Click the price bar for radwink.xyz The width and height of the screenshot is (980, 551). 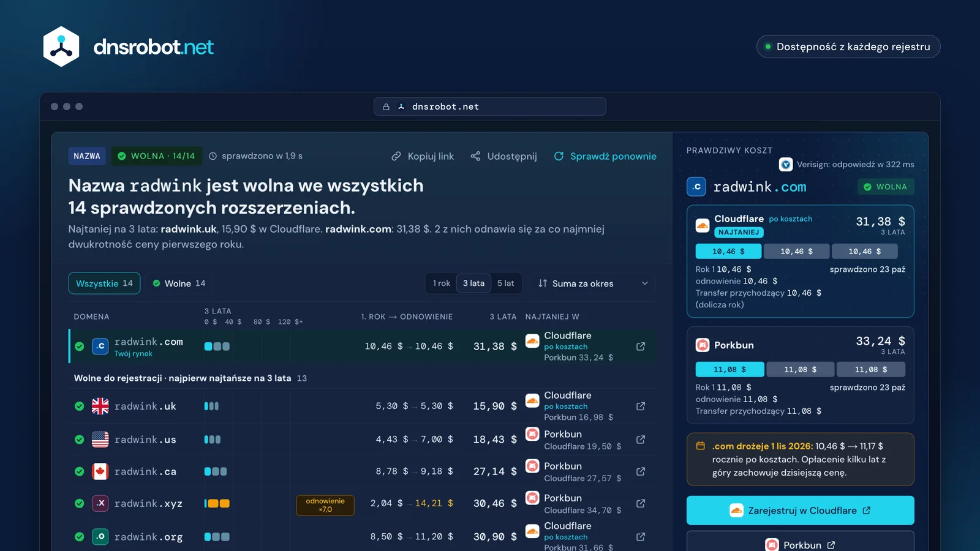(x=217, y=503)
